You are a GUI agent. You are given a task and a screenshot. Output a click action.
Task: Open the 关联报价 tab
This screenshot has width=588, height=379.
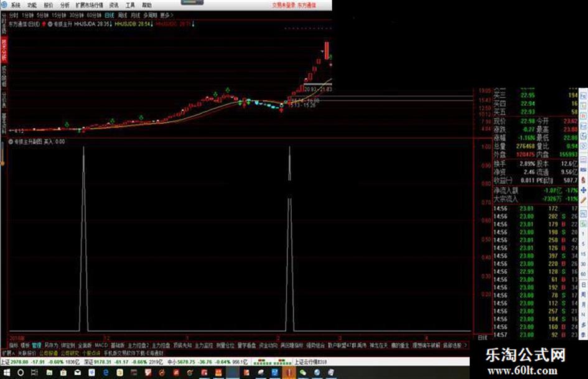tap(27, 353)
